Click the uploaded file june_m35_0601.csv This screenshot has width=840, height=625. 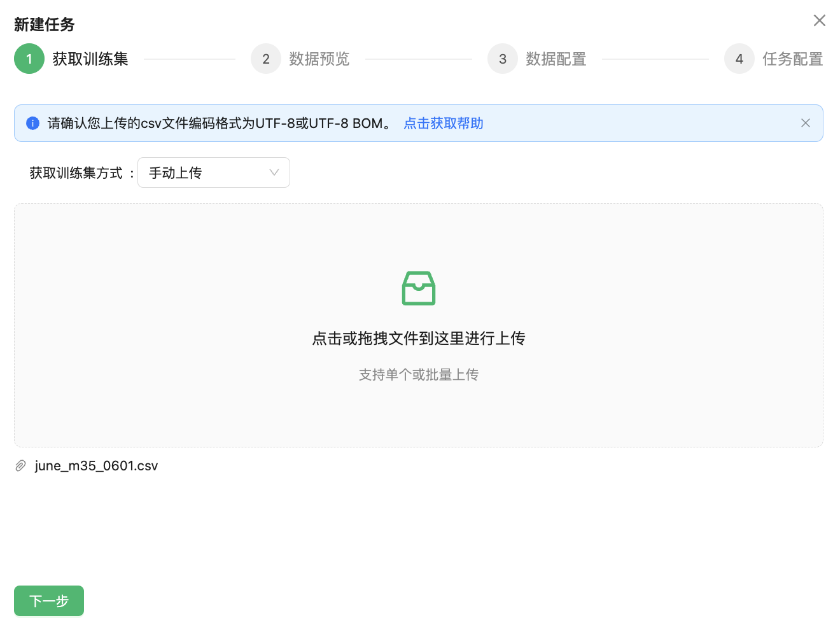(x=96, y=466)
